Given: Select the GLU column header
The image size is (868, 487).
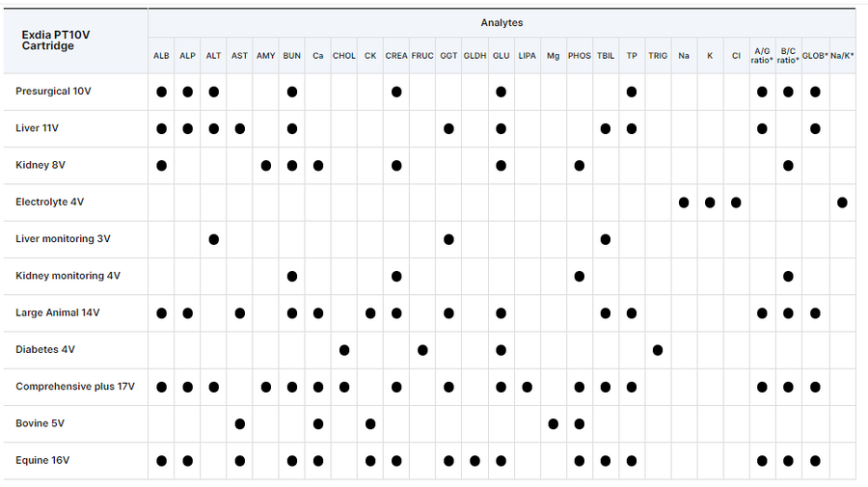Looking at the screenshot, I should point(501,56).
